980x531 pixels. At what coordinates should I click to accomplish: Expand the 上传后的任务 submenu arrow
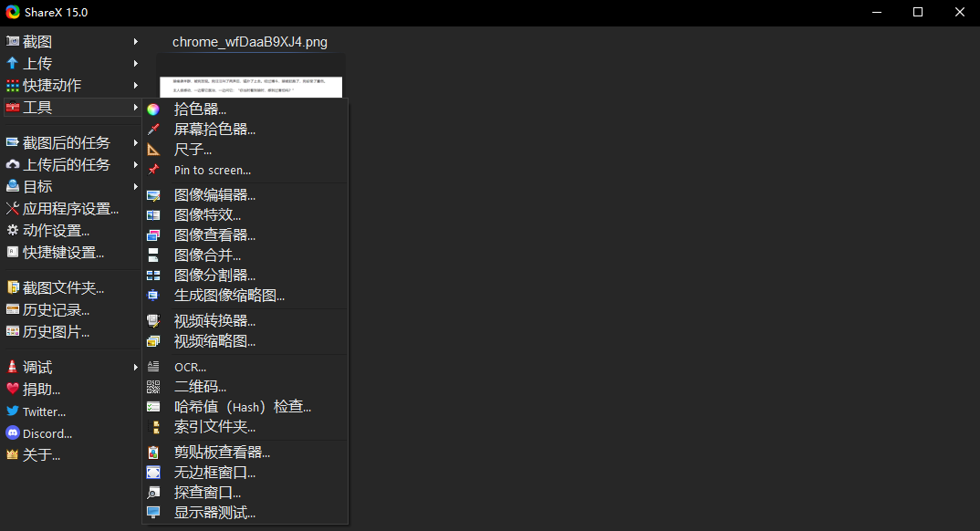(x=136, y=164)
